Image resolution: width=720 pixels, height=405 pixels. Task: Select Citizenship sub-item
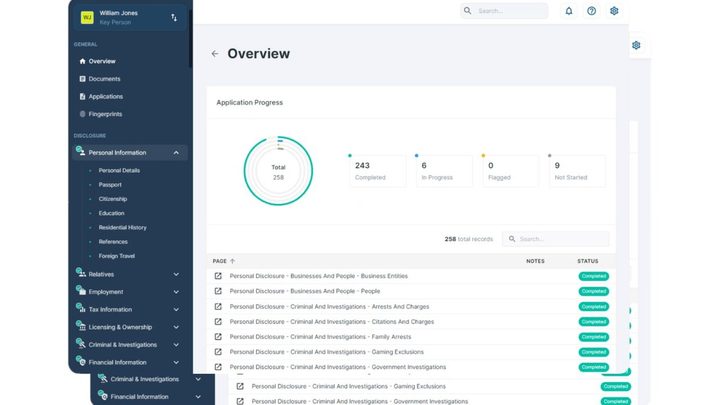point(112,199)
